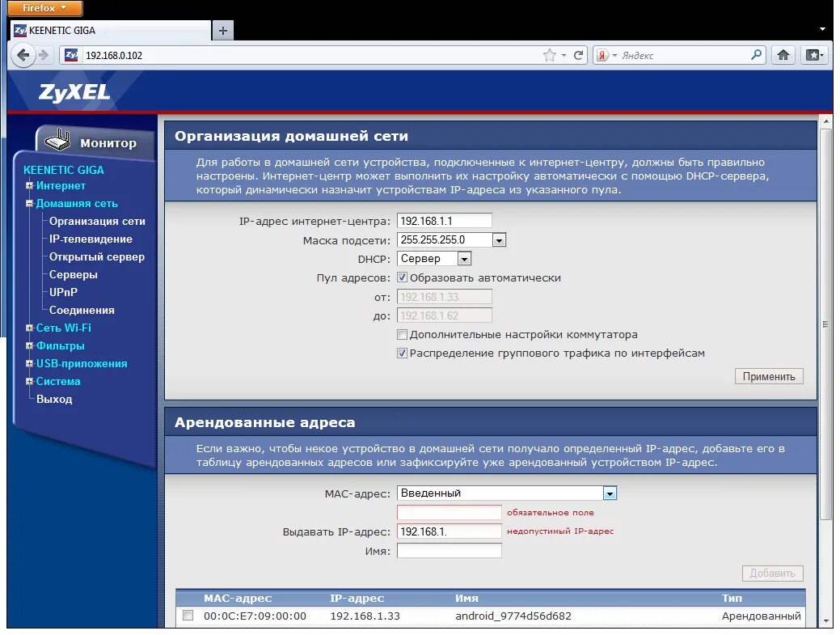Expand the Система tree section

pos(29,382)
